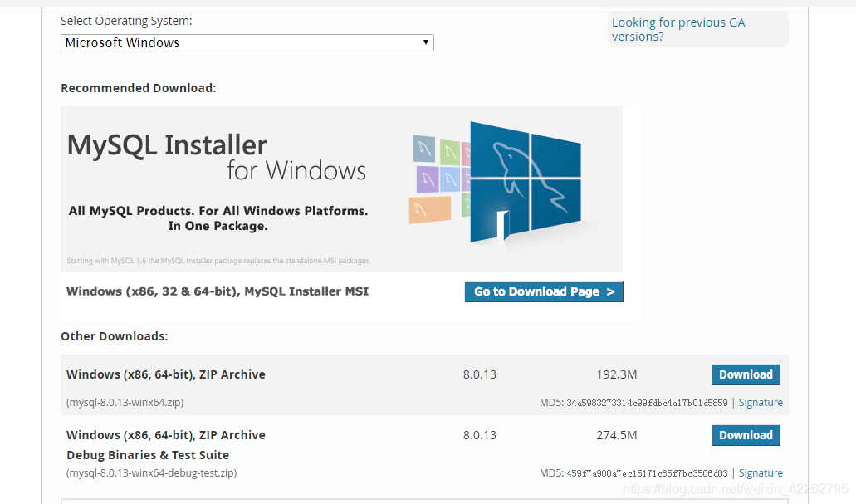Screen dimensions: 856x504
Task: Click the dropdown arrow beside Microsoft Windows
Action: coord(425,42)
